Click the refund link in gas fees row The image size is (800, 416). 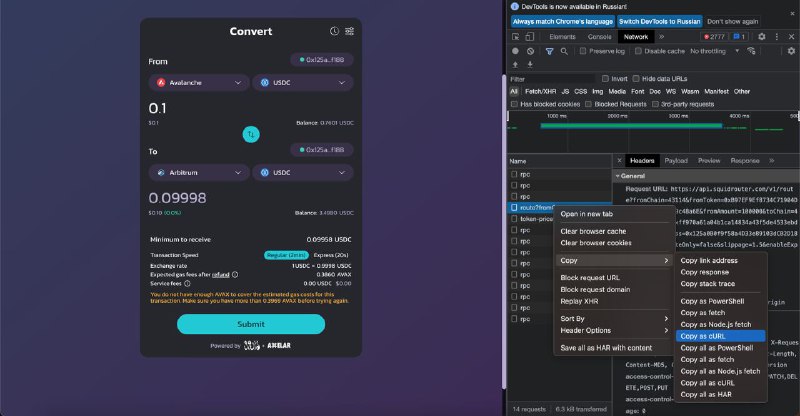tap(220, 275)
